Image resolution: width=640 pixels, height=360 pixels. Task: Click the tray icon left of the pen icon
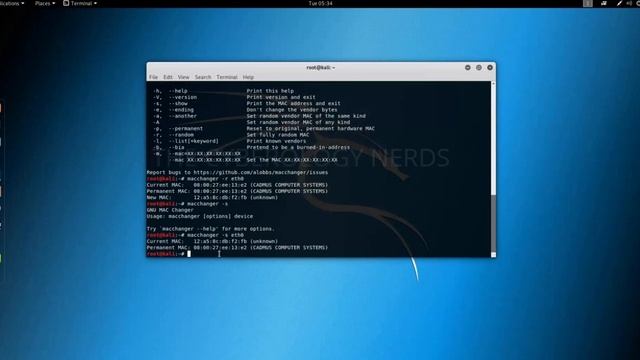[x=604, y=3]
